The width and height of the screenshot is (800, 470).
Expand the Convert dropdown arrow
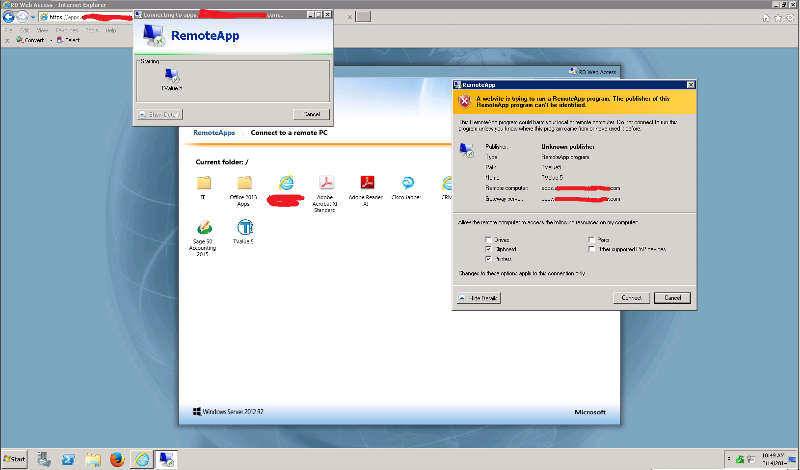(x=51, y=40)
